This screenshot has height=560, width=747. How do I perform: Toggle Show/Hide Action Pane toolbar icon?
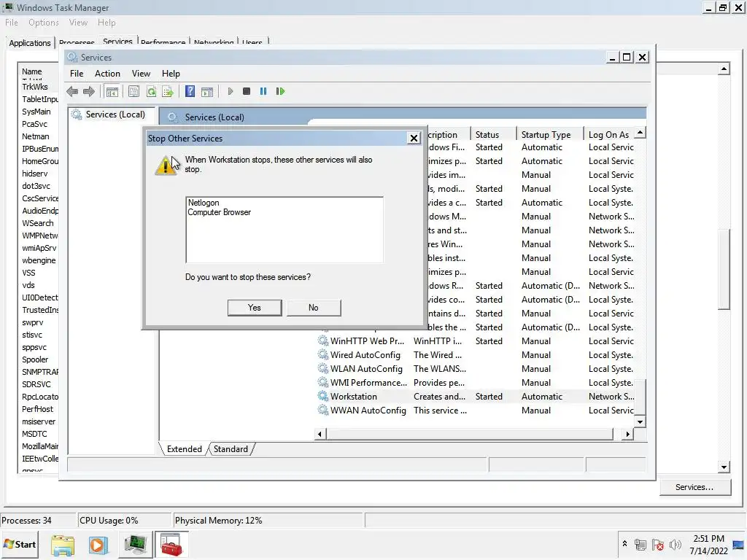point(207,91)
